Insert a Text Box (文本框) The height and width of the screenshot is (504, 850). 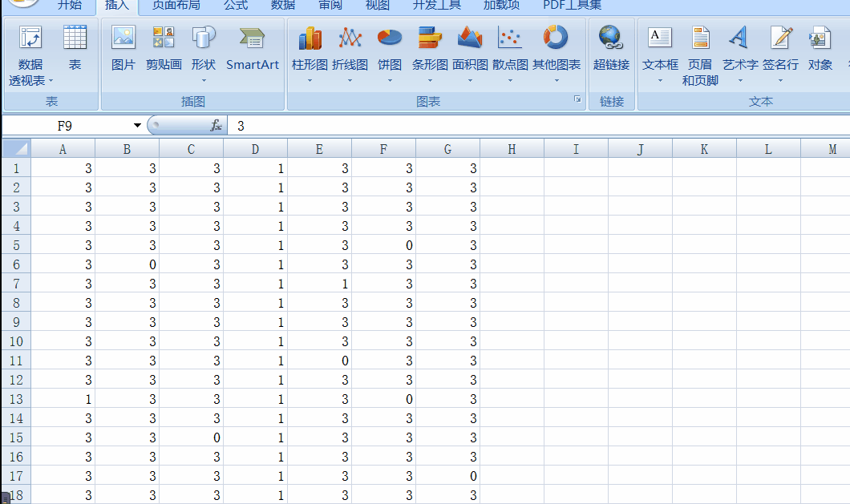coord(660,54)
